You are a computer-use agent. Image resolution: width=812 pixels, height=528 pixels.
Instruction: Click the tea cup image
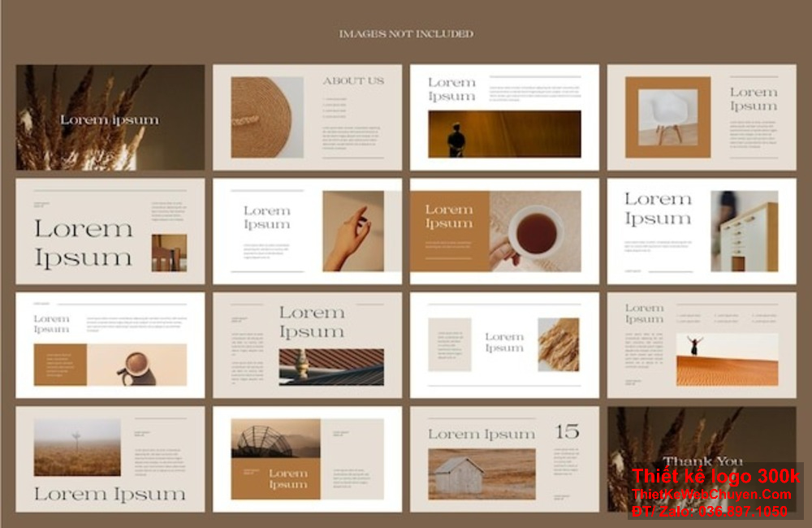point(535,232)
